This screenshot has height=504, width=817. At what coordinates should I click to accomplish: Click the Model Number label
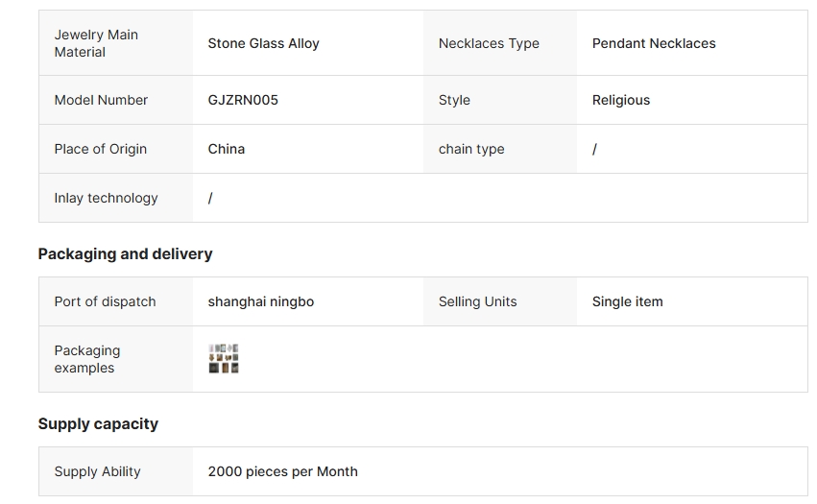(101, 100)
